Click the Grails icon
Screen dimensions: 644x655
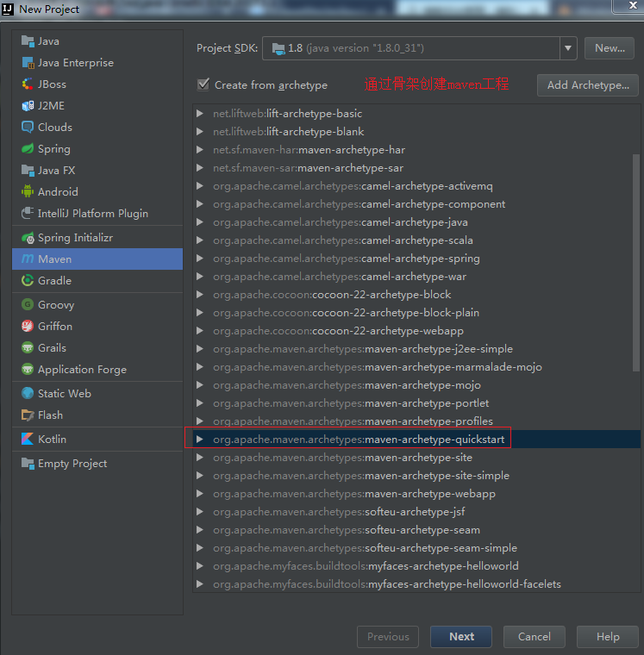[x=28, y=348]
